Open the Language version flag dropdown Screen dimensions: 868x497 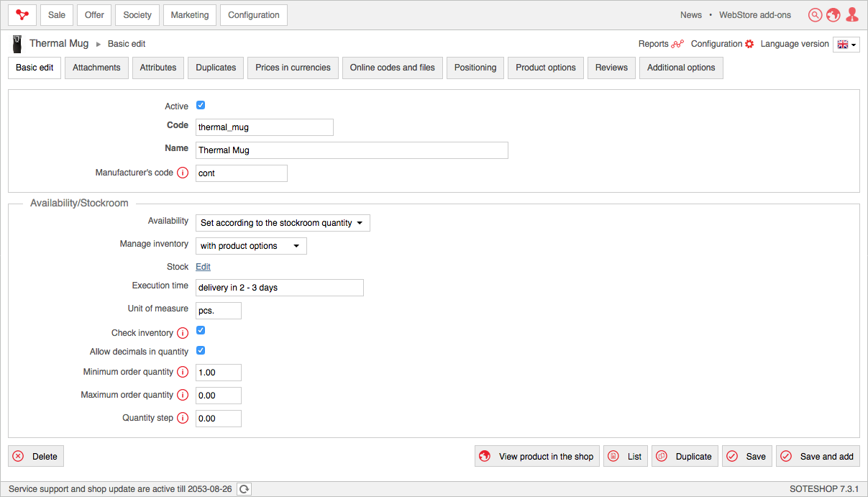pos(846,45)
